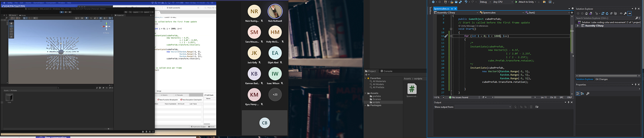Click Sara Mouzo... SM participant avatar
The width and height of the screenshot is (644, 138).
(254, 32)
